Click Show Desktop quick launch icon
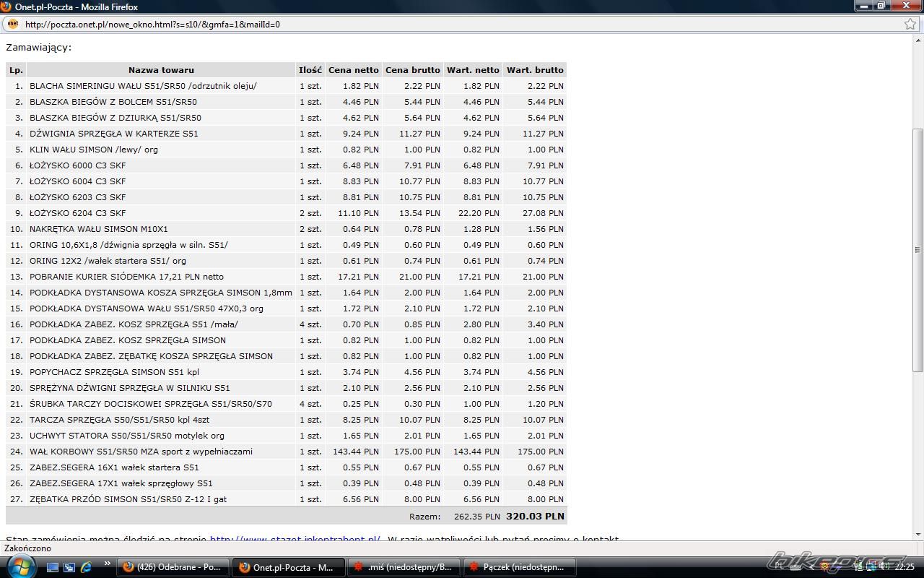924x578 pixels. (x=53, y=567)
